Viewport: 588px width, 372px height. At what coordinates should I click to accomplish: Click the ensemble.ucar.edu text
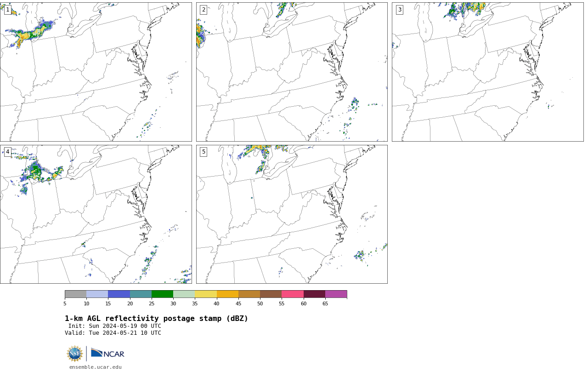(x=96, y=367)
